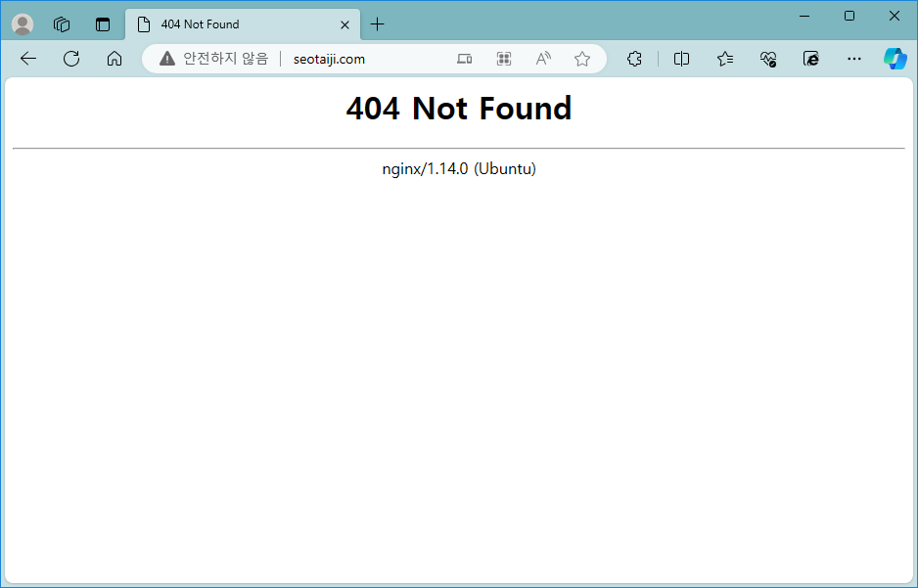Click the nginx/1.14.0 (Ubuntu) text
This screenshot has width=918, height=588.
tap(459, 169)
